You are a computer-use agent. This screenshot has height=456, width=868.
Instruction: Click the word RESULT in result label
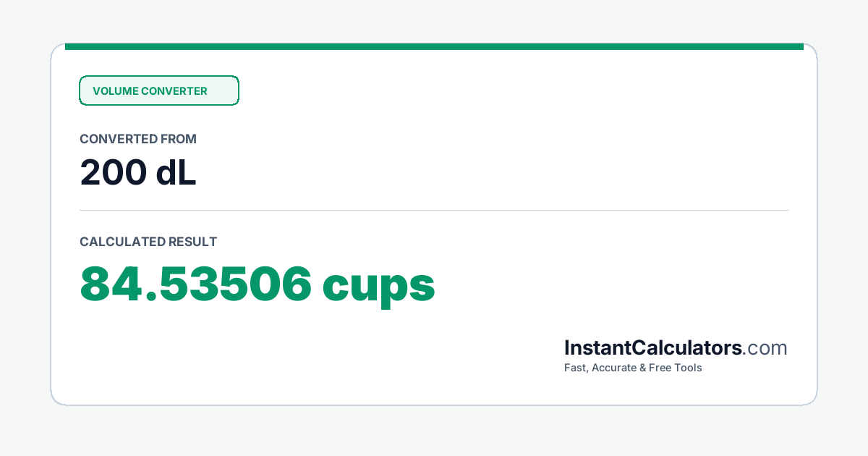(x=193, y=242)
